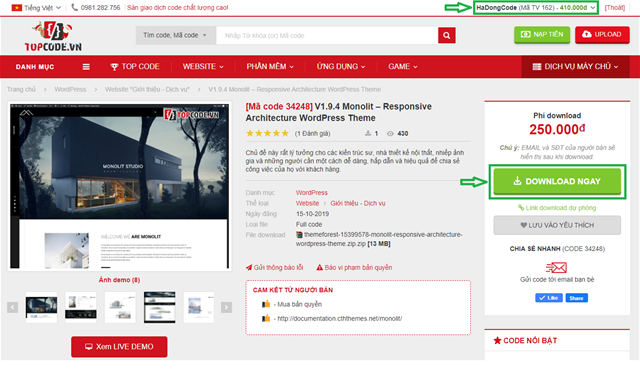
Task: Click the (1 Đánh giá) rating text
Action: 312,133
